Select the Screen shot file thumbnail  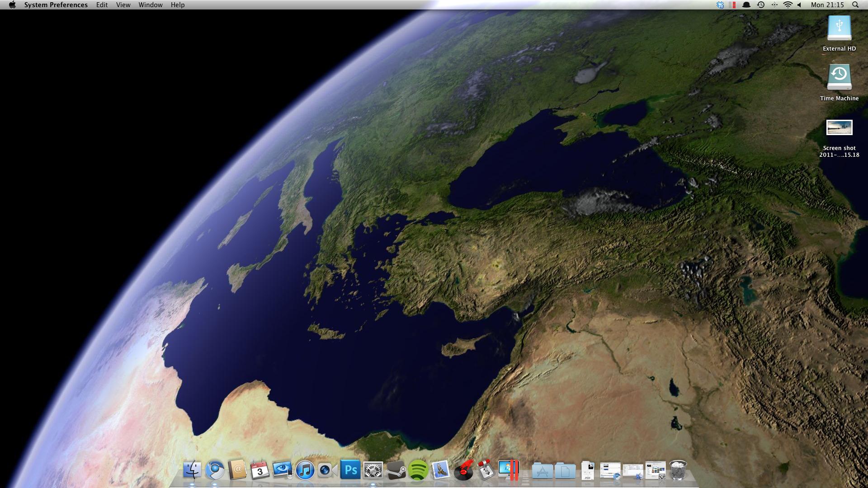[839, 127]
